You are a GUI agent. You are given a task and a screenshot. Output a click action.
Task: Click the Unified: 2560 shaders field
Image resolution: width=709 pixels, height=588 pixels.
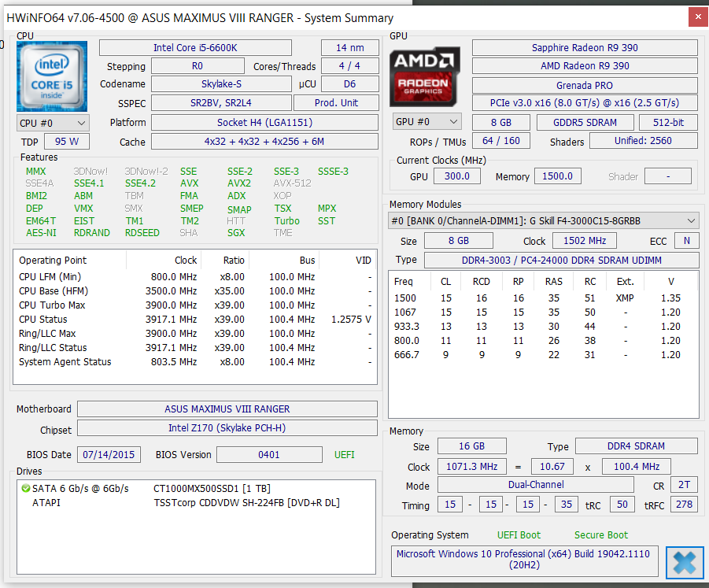coord(643,141)
